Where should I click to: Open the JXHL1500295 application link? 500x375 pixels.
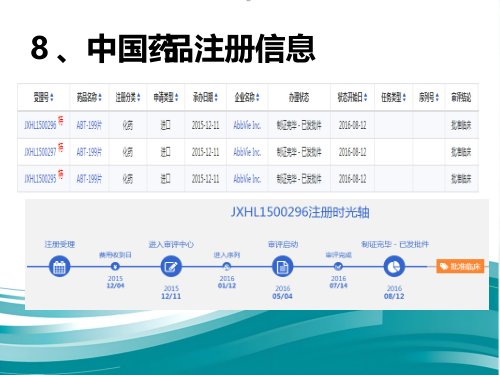[x=40, y=179]
